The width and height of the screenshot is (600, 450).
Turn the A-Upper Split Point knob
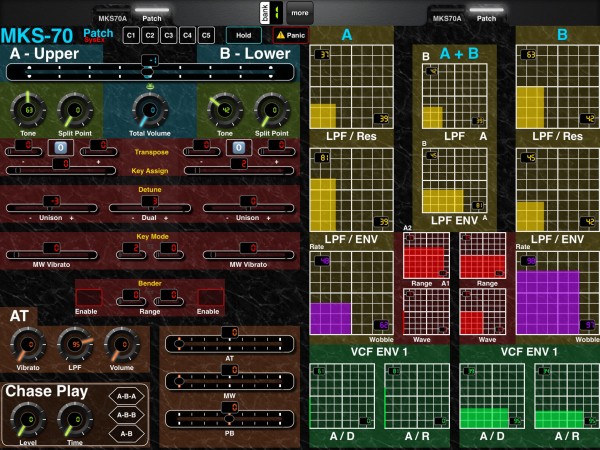point(75,111)
